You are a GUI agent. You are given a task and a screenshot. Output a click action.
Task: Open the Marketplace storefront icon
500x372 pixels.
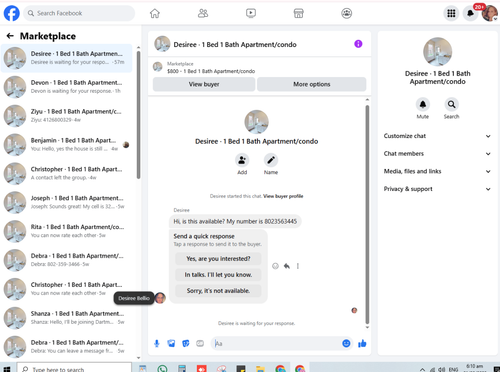tap(299, 13)
